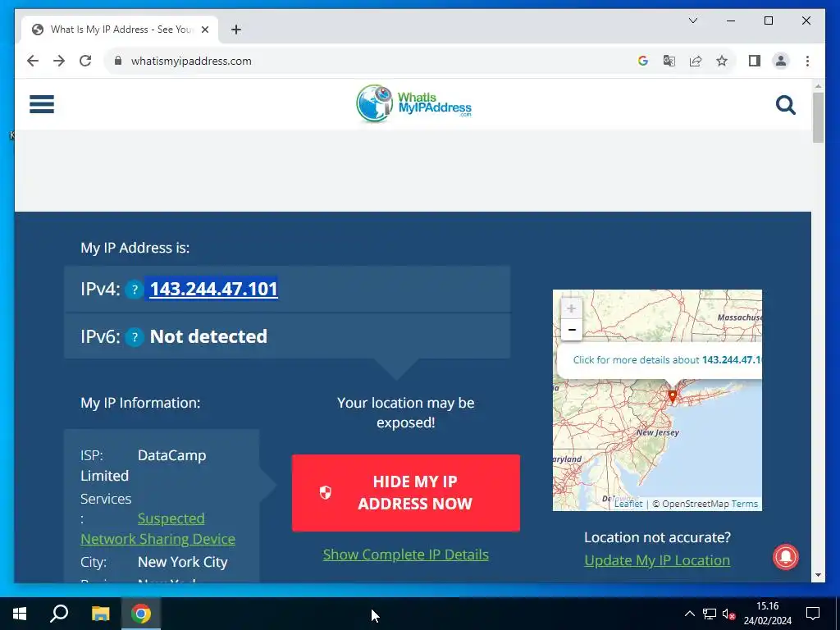This screenshot has height=630, width=840.
Task: Open a new browser tab
Action: click(236, 30)
